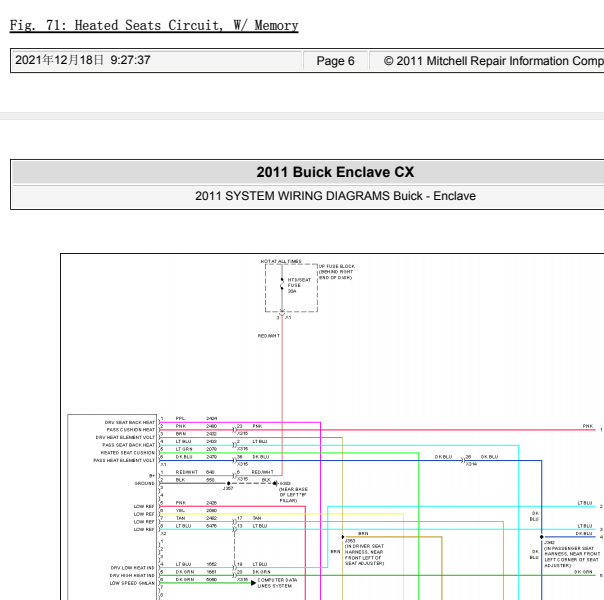Viewport: 604px width, 600px height.
Task: Click "2011 SYSTEM WIRING DIAGRAMS Buick - Enclave" text
Action: click(335, 196)
